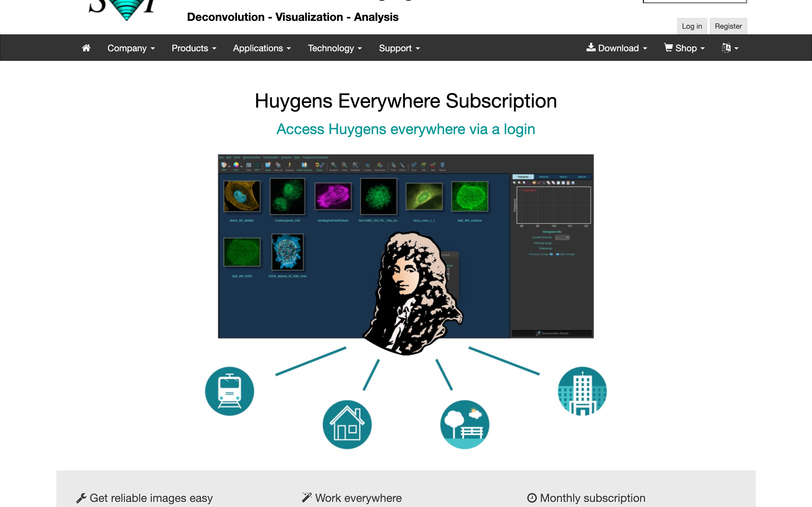This screenshot has width=812, height=507.
Task: Expand the Company dropdown menu
Action: click(x=131, y=48)
